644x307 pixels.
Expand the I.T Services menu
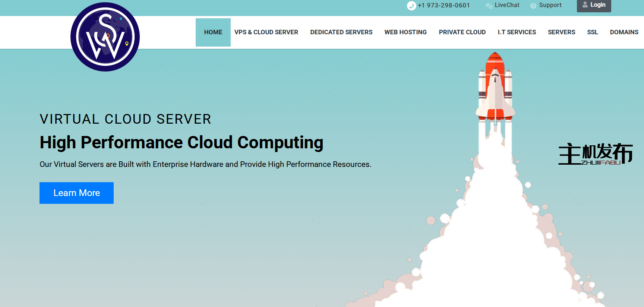coord(517,32)
